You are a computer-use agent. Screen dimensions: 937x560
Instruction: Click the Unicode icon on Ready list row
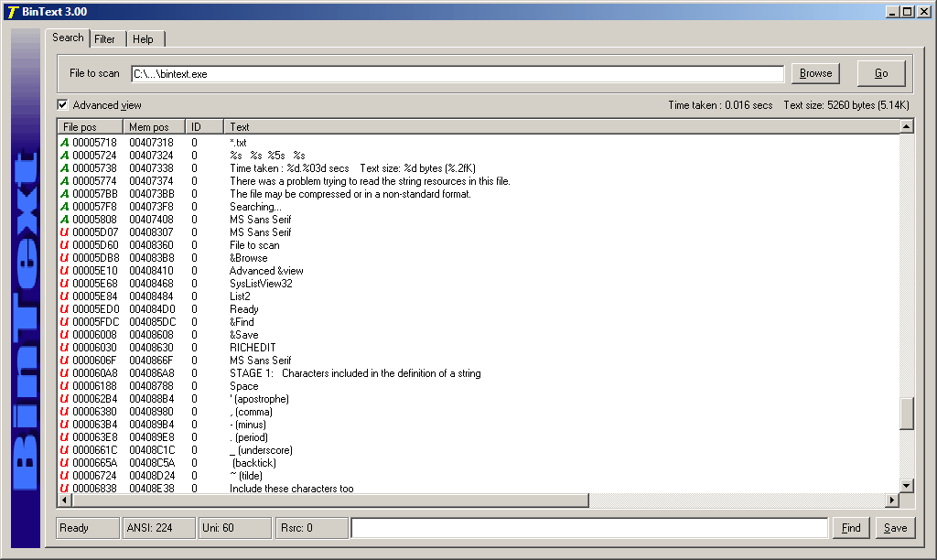[x=65, y=309]
